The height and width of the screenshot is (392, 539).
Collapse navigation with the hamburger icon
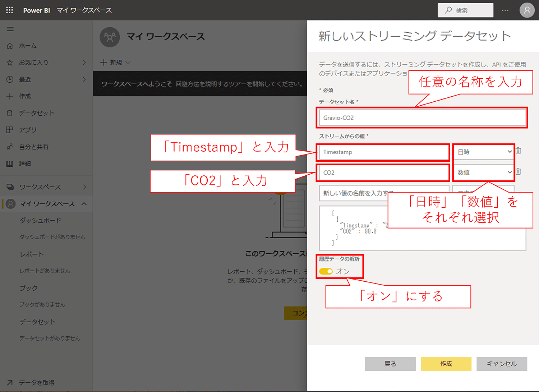[x=10, y=29]
